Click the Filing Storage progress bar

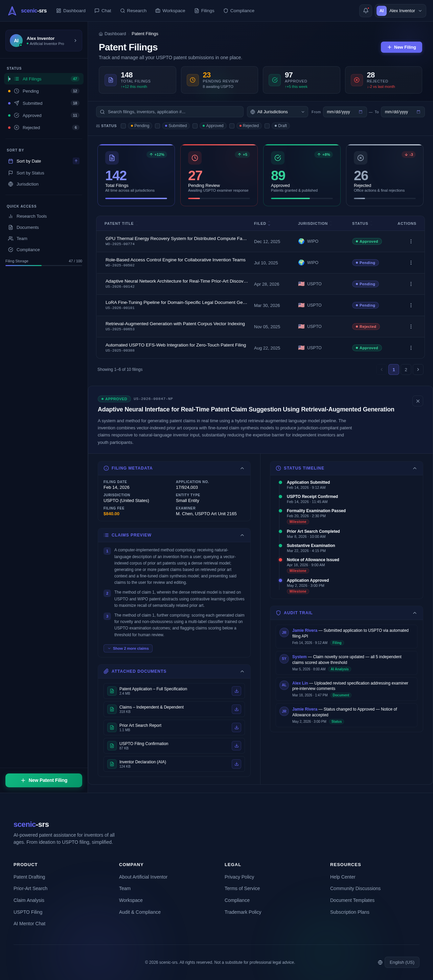(x=44, y=266)
